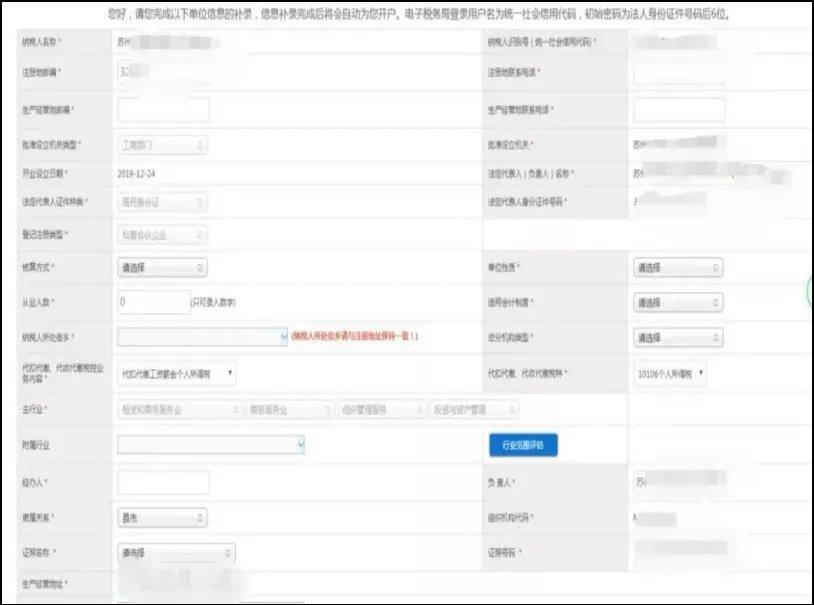Open the 核算方式 请选择 dropdown
This screenshot has height=605, width=814.
[x=162, y=267]
